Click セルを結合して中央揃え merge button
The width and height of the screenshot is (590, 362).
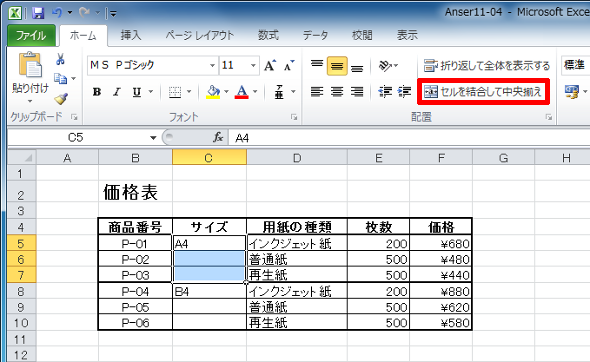coord(483,91)
